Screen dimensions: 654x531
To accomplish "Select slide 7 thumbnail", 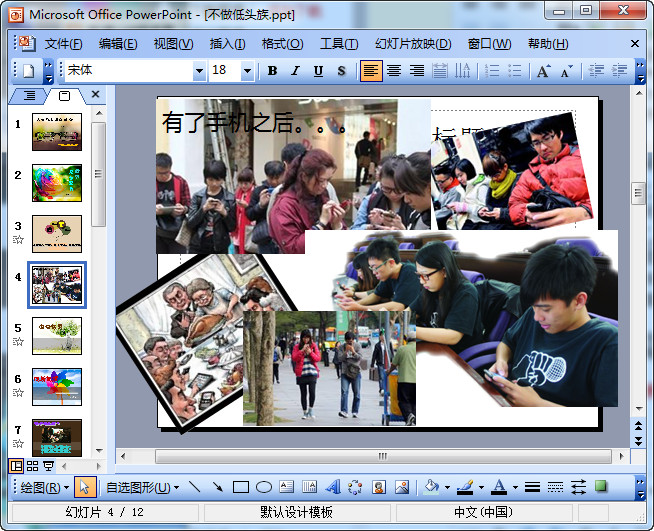I will coord(57,438).
